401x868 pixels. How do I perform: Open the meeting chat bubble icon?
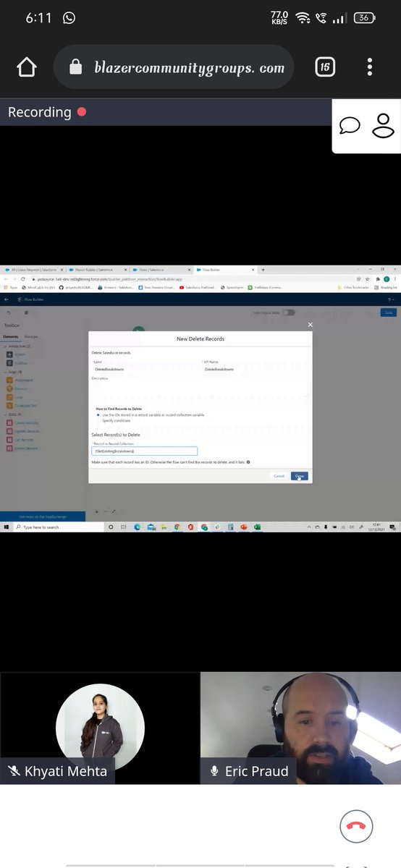(350, 126)
